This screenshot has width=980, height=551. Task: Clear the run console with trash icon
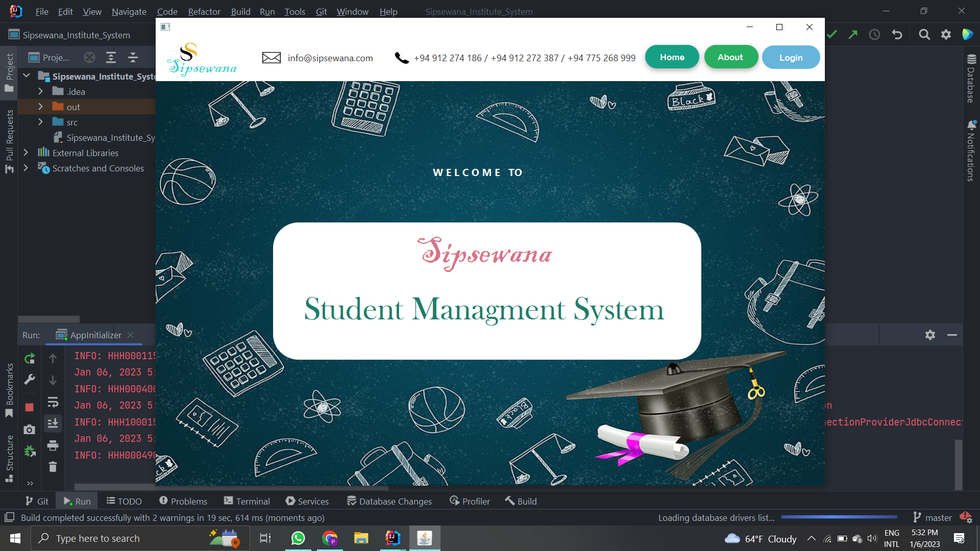click(53, 467)
